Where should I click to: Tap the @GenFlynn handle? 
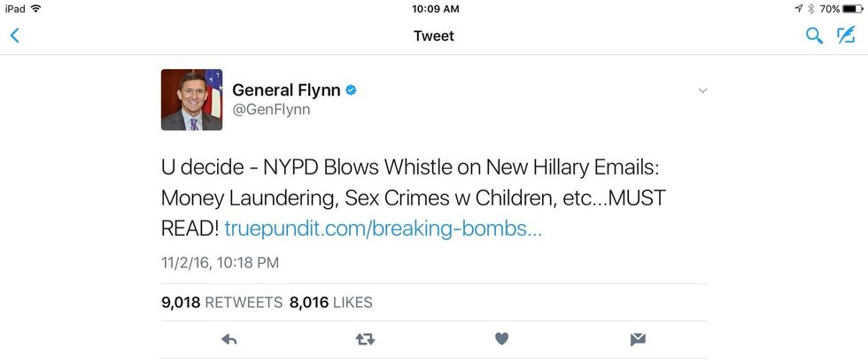[271, 110]
